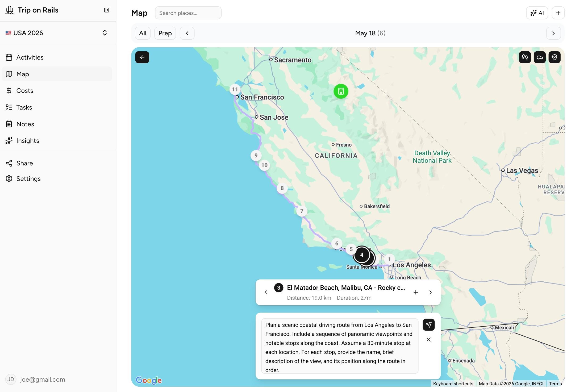Dismiss the AI prompt with the X
The image size is (575, 392).
tap(428, 340)
